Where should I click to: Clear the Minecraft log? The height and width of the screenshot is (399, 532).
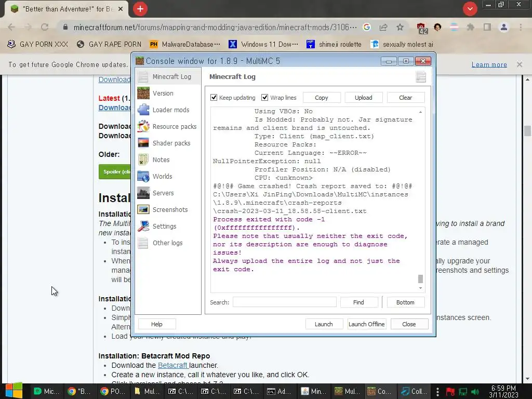tap(405, 98)
